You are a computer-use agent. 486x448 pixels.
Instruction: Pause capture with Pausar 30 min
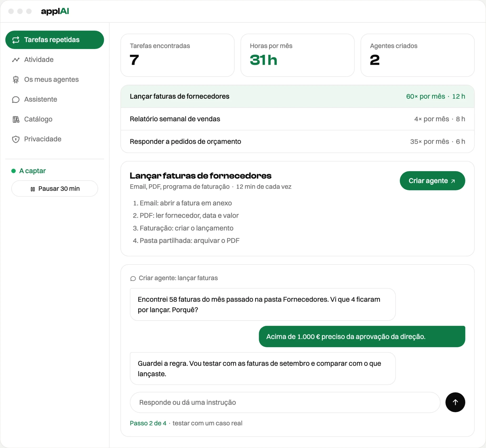click(55, 188)
